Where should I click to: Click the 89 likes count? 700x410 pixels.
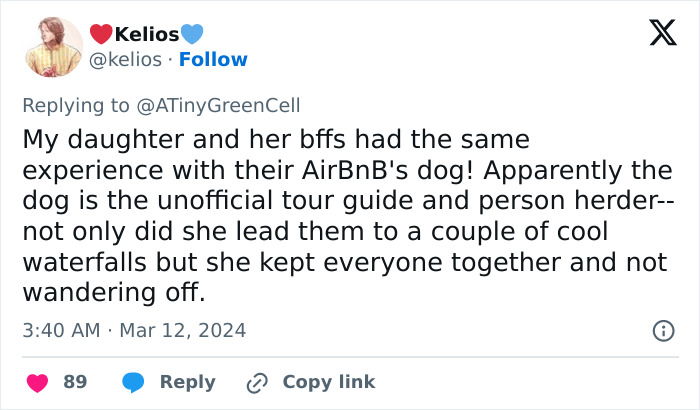click(x=75, y=382)
